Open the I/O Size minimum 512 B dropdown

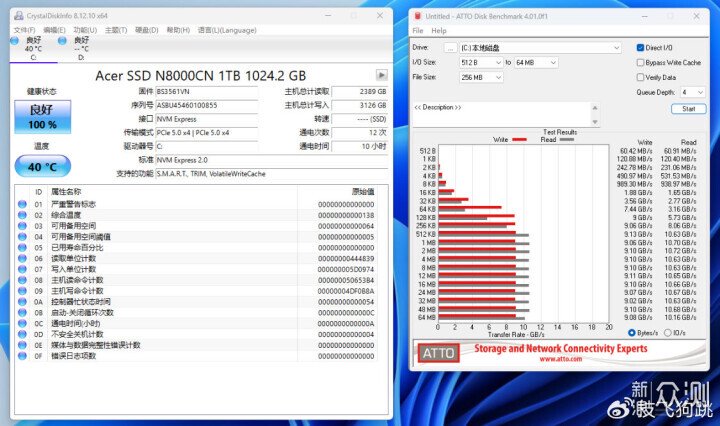[x=481, y=62]
